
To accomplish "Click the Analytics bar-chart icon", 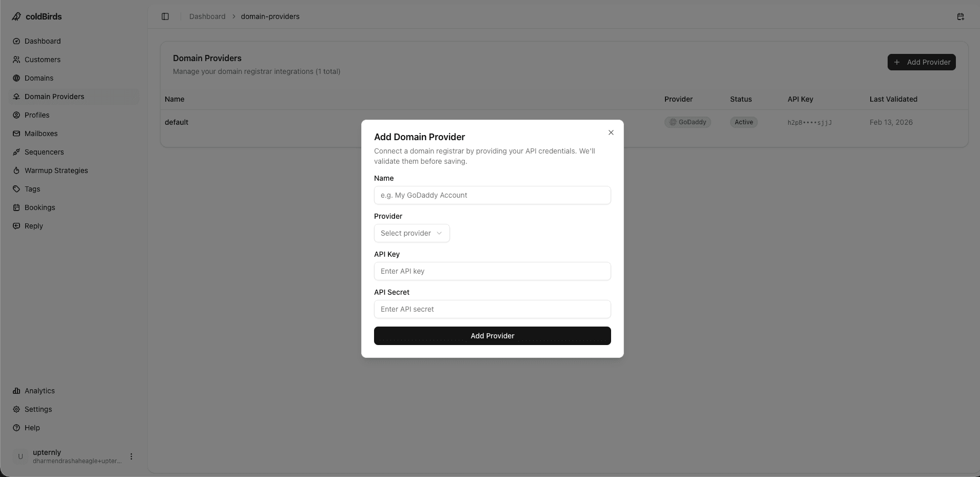I will tap(17, 391).
